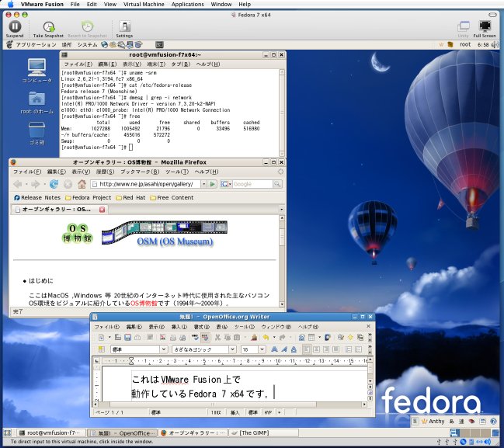Switch to root@vmfusion terminal in taskbar
Viewport: 504px width, 448px height.
click(x=51, y=433)
